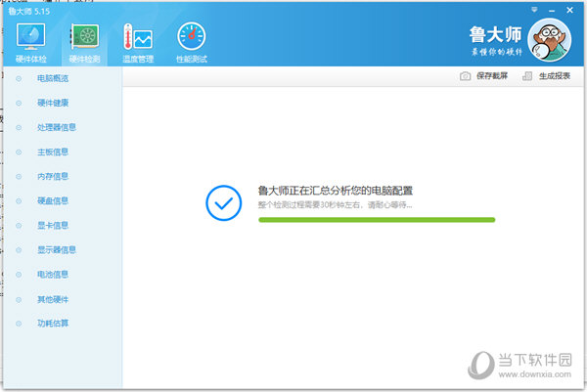Click the blue checkmark circle icon
This screenshot has width=587, height=392.
[x=223, y=202]
